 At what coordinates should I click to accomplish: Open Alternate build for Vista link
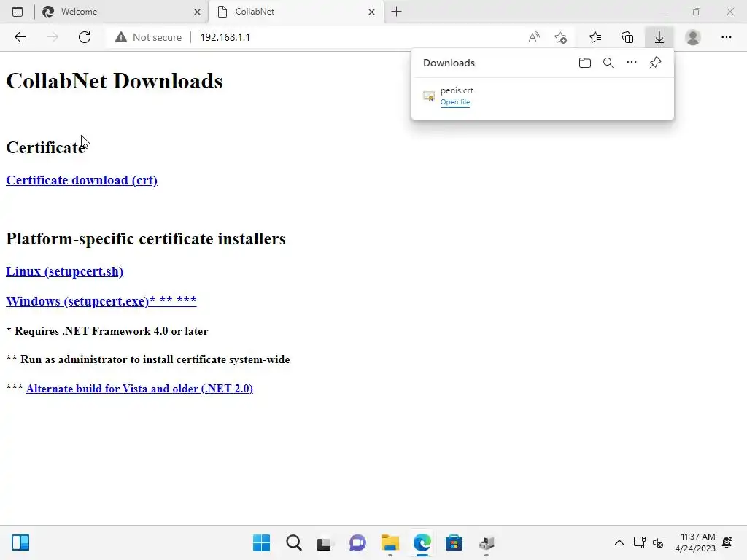[x=139, y=389]
